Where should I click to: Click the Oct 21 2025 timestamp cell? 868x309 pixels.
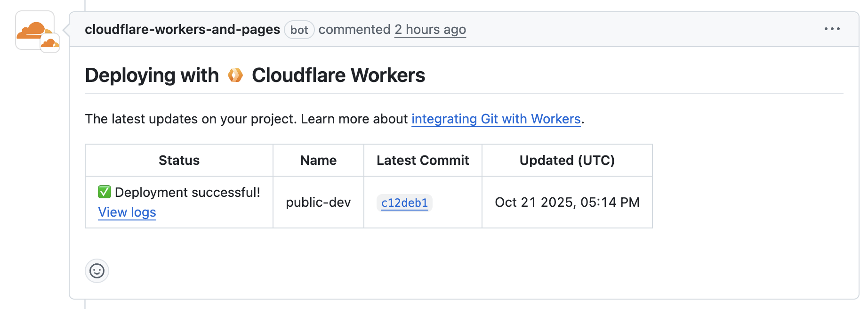point(567,202)
